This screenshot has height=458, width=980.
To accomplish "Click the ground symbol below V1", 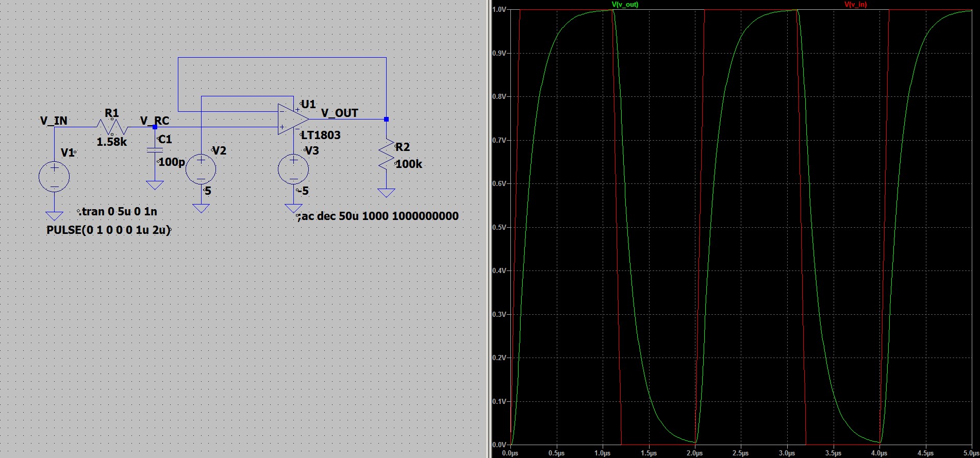I will 54,216.
